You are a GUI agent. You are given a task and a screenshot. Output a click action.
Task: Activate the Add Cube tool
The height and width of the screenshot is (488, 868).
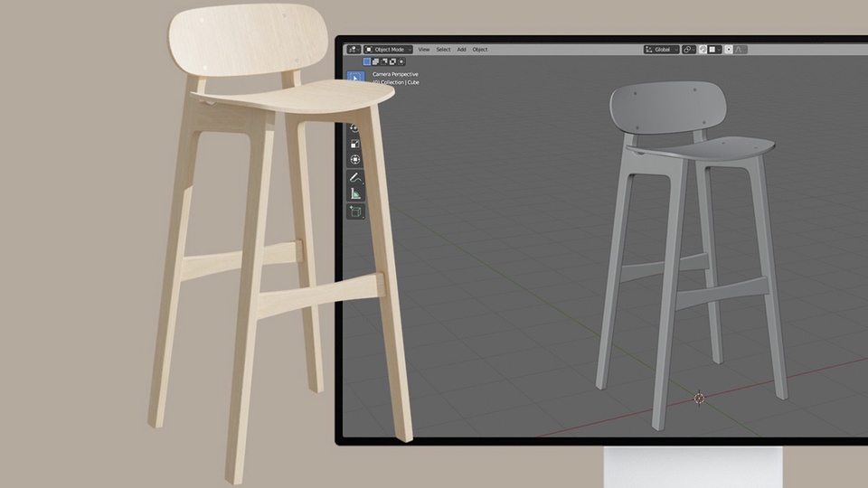355,211
